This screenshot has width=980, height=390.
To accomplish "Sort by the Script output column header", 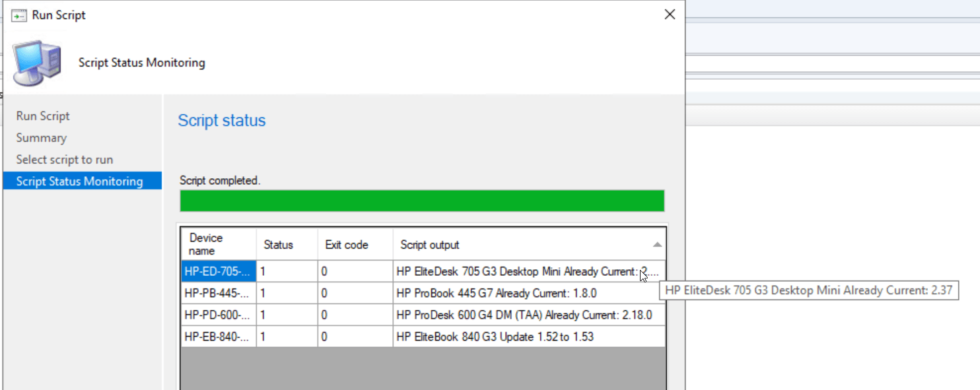I will click(x=429, y=244).
